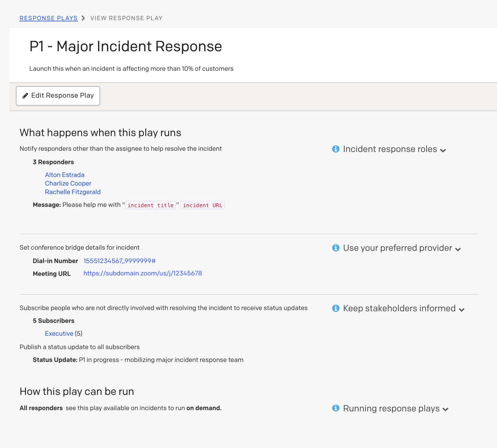Click the Response Plays breadcrumb link

click(x=49, y=18)
